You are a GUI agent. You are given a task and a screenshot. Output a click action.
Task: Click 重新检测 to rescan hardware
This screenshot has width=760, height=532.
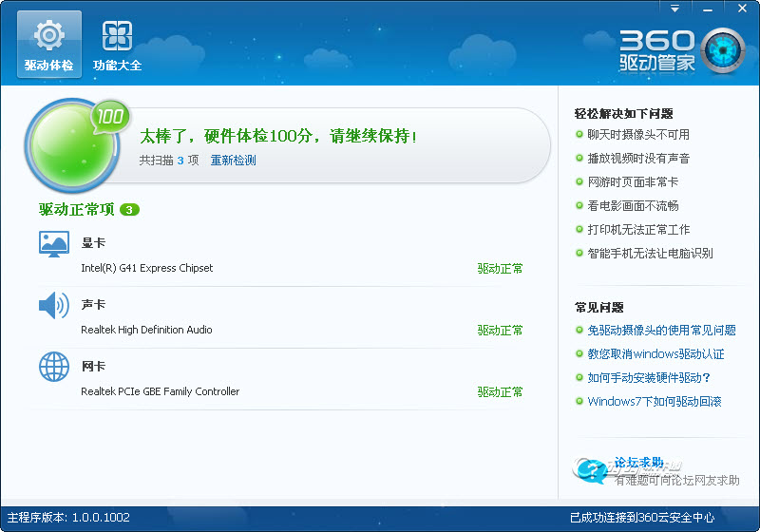[x=233, y=161]
